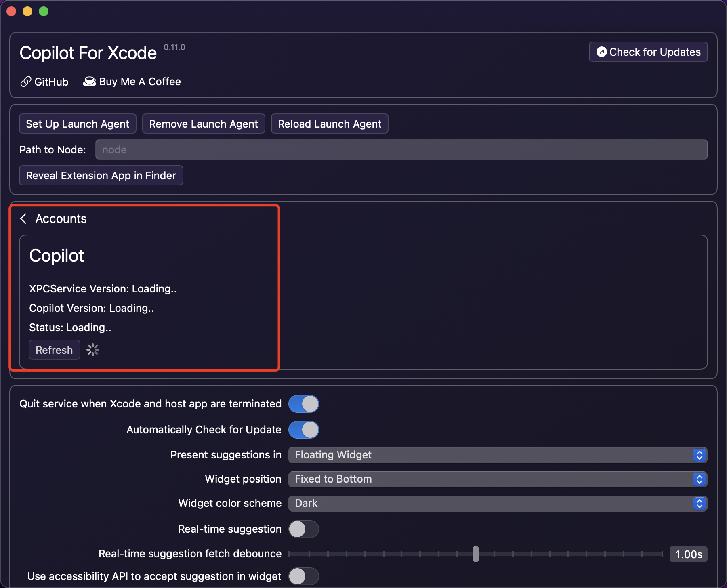
Task: Enable the Real-time suggestion switch
Action: [x=304, y=529]
